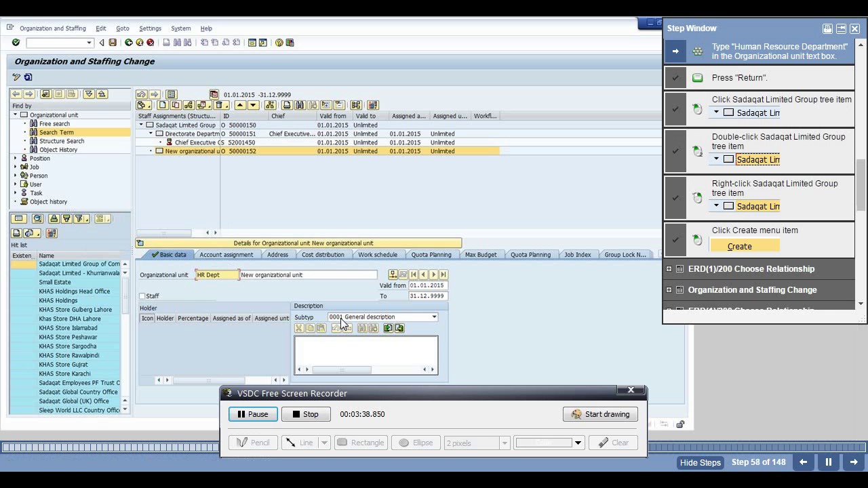Click the Move down triangle icon
The image size is (868, 488).
[253, 105]
